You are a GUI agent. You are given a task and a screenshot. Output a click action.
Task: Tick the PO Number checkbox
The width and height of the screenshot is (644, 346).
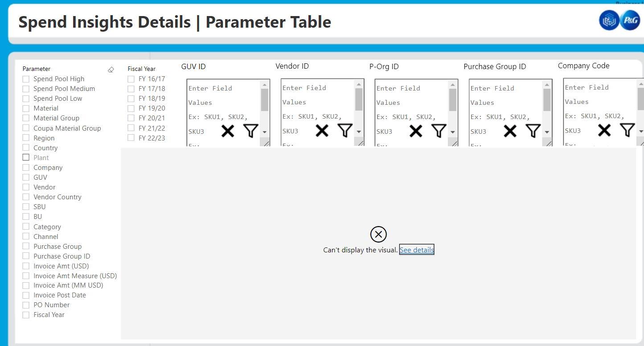pyautogui.click(x=26, y=305)
